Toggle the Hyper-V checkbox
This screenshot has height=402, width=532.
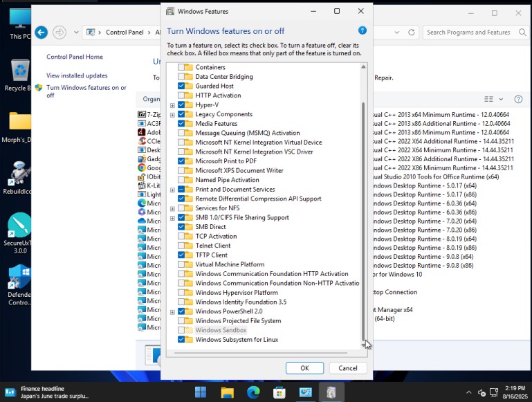[181, 104]
